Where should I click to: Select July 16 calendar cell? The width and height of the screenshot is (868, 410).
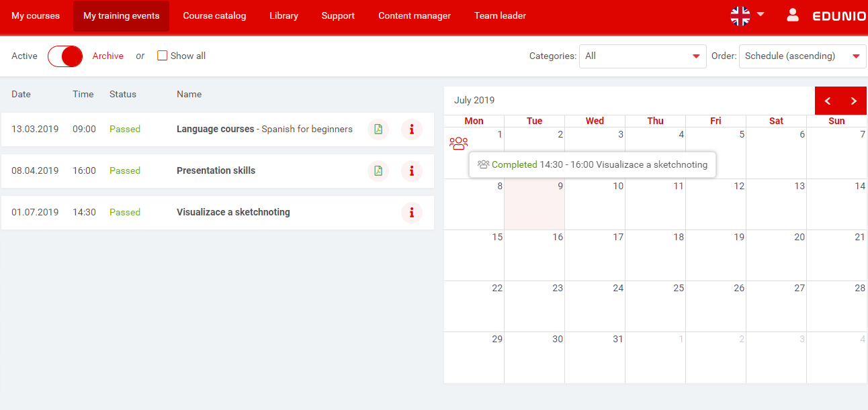point(534,256)
